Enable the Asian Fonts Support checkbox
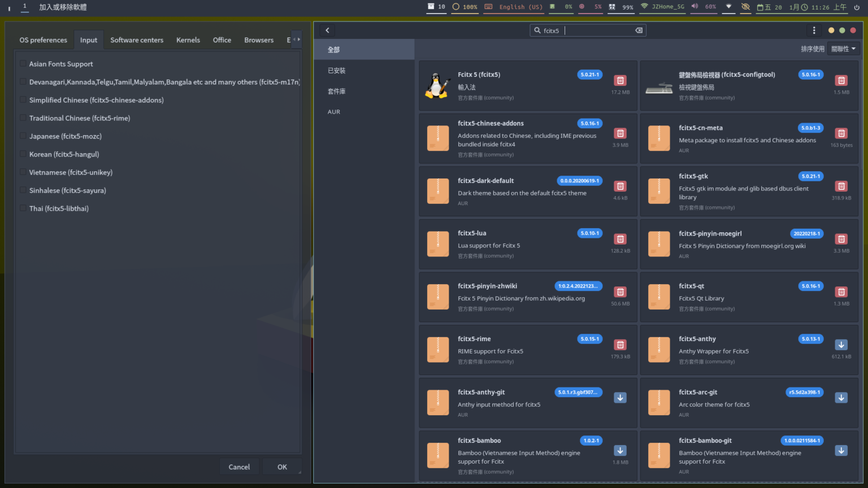Image resolution: width=868 pixels, height=488 pixels. pyautogui.click(x=23, y=64)
